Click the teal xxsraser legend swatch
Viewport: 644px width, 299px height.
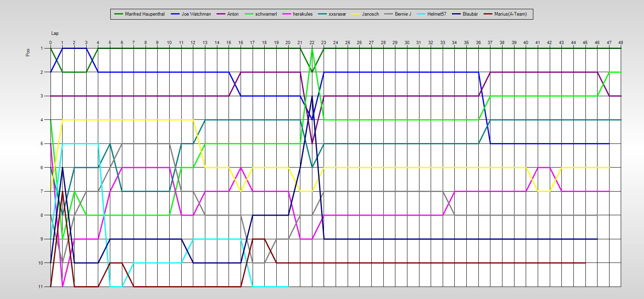coord(322,14)
